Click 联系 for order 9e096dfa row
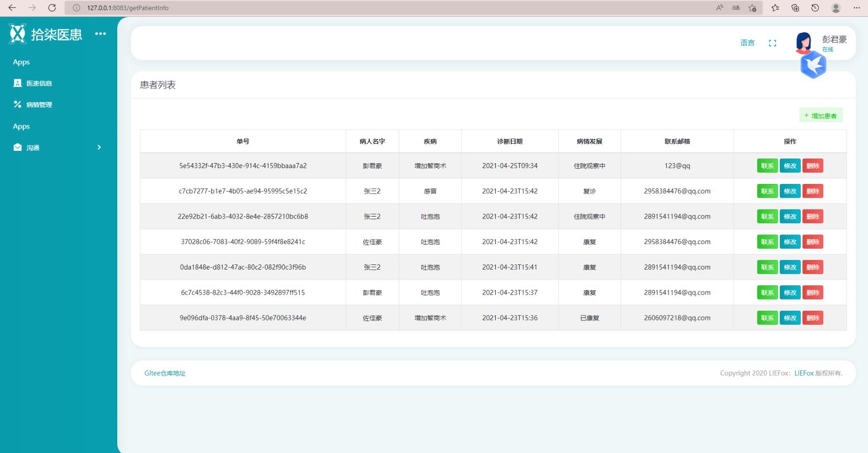The image size is (868, 453). tap(767, 318)
